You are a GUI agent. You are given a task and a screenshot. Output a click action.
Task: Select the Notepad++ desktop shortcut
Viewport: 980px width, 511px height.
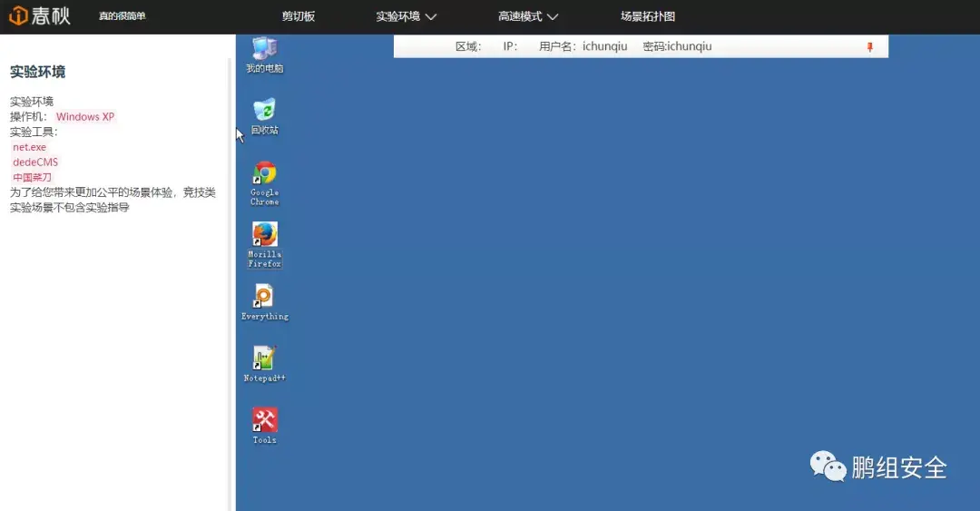(264, 363)
